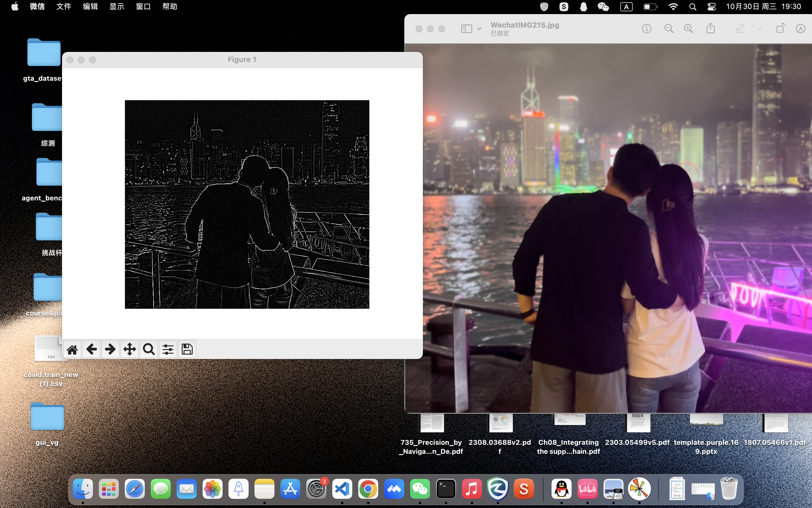Open the Apple menu

[15, 6]
